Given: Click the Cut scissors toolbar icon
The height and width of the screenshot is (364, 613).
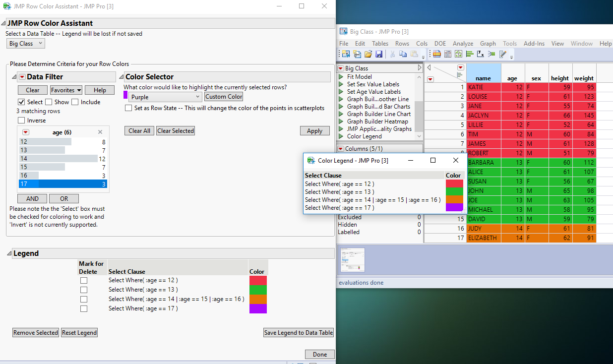Looking at the screenshot, I should (x=393, y=54).
